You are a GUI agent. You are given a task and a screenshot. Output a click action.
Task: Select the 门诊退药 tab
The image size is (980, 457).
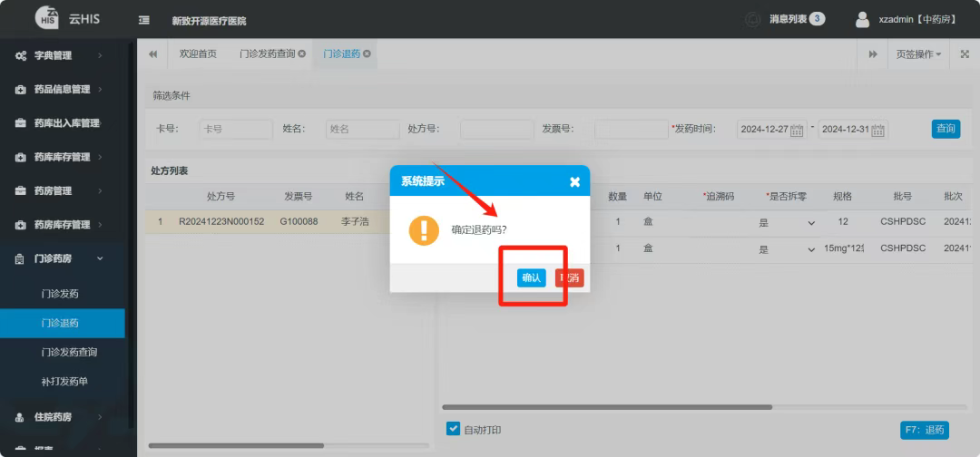342,54
